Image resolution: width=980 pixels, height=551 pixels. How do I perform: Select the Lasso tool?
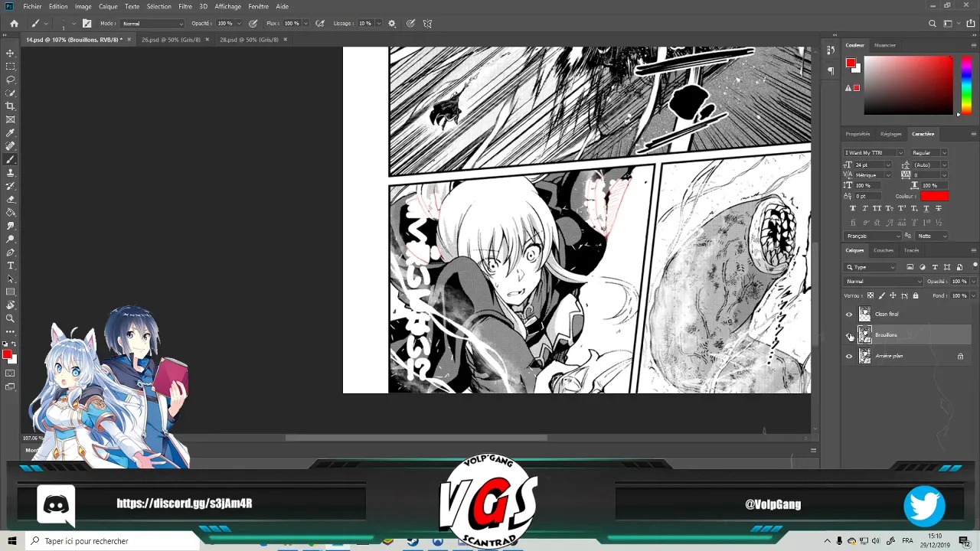[x=10, y=80]
